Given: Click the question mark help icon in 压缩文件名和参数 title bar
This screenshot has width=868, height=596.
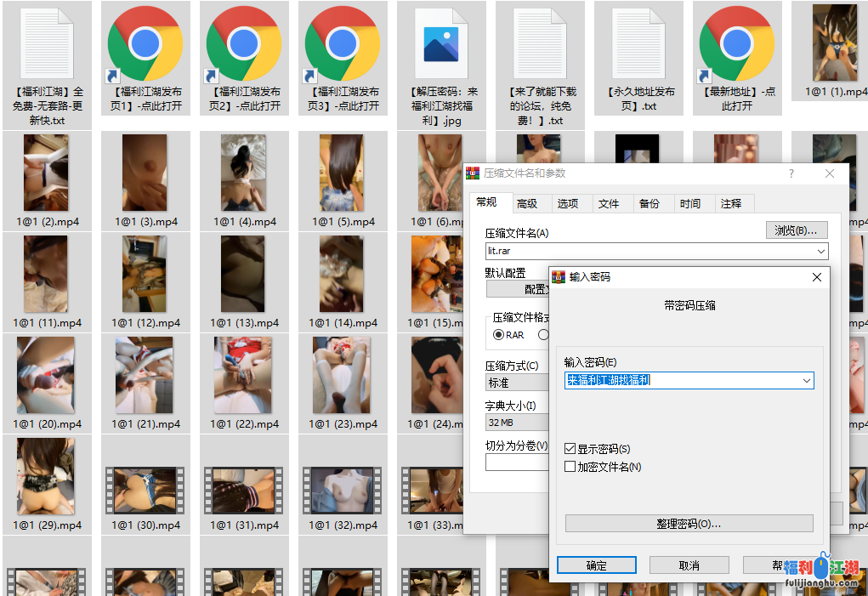Looking at the screenshot, I should point(791,173).
